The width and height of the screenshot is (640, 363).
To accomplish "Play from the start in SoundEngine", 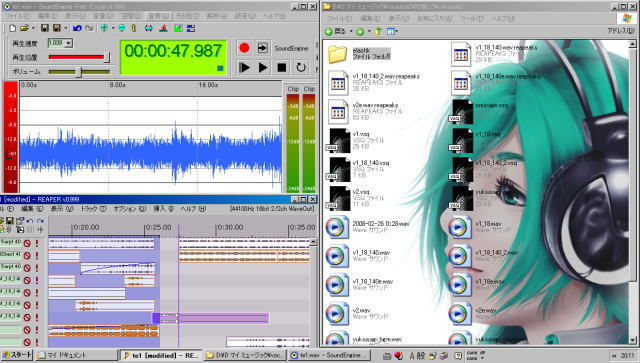I will 244,67.
